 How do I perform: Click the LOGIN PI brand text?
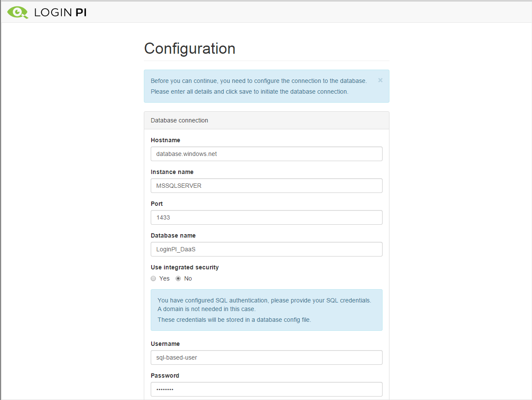point(60,13)
